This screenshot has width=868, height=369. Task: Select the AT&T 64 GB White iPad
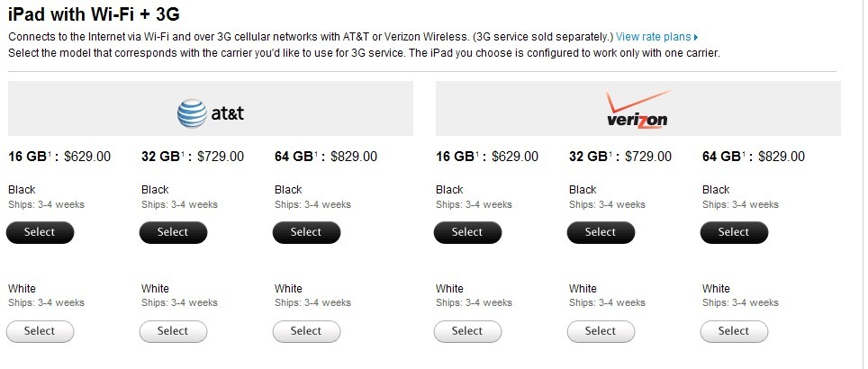tap(306, 331)
